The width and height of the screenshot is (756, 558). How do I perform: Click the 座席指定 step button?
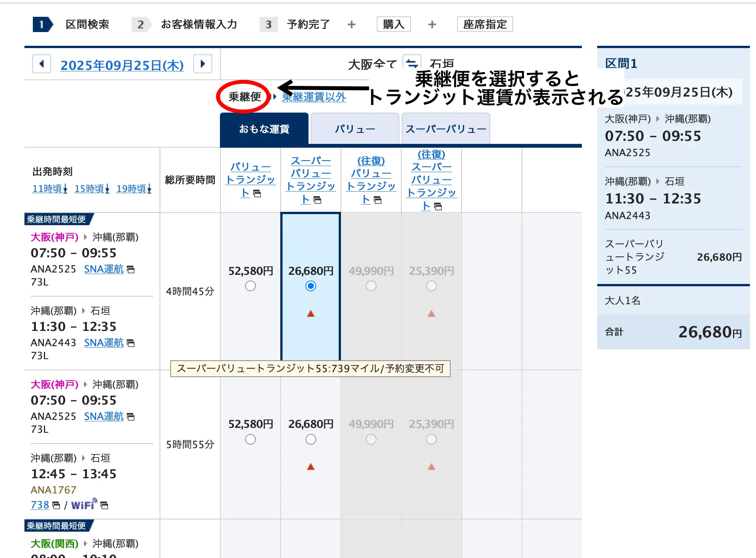pyautogui.click(x=485, y=24)
